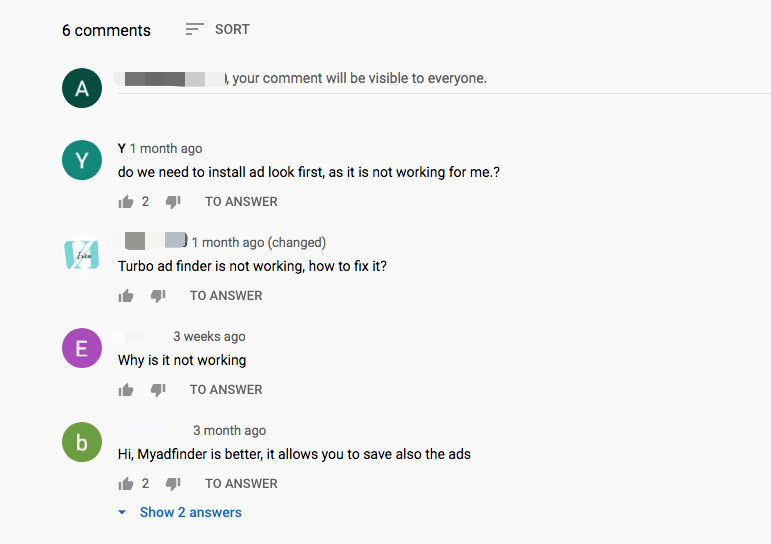
Task: Open the teal logo avatar's channel
Action: 82,254
